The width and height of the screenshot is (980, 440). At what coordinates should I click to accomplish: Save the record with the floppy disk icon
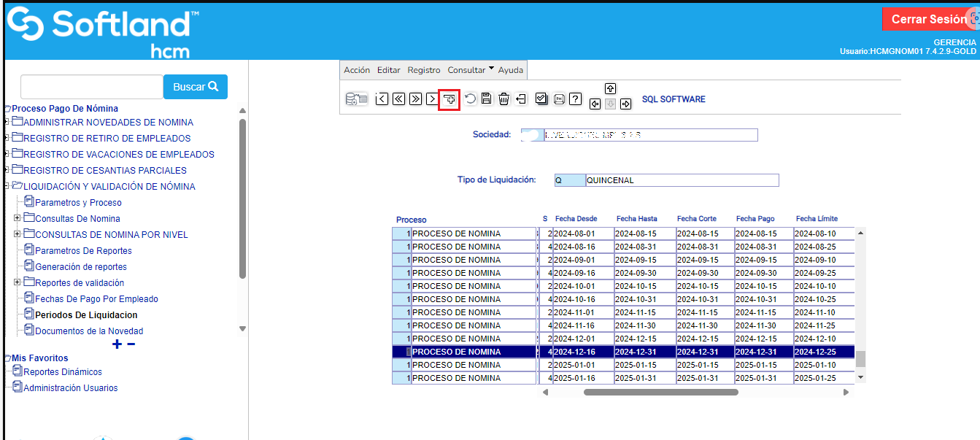(x=487, y=99)
